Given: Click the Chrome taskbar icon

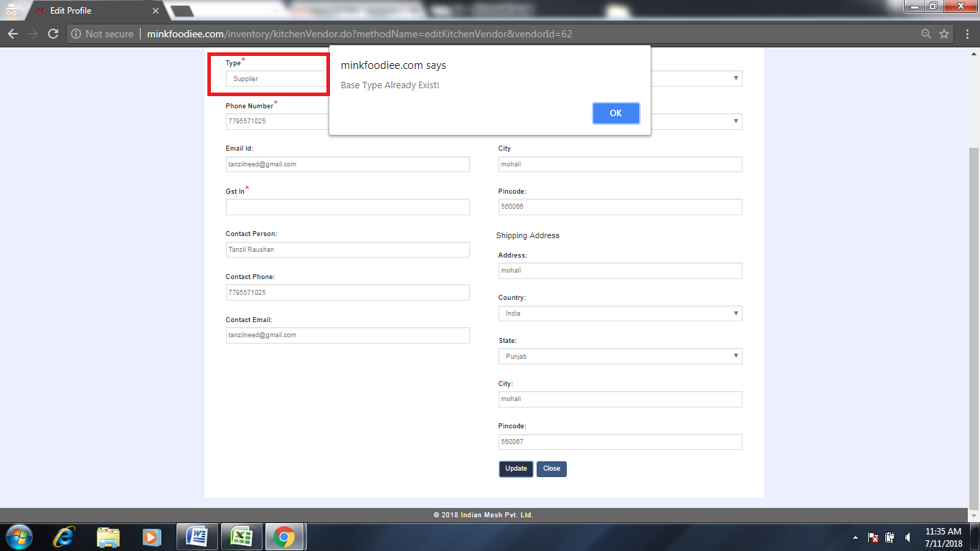Looking at the screenshot, I should tap(284, 537).
